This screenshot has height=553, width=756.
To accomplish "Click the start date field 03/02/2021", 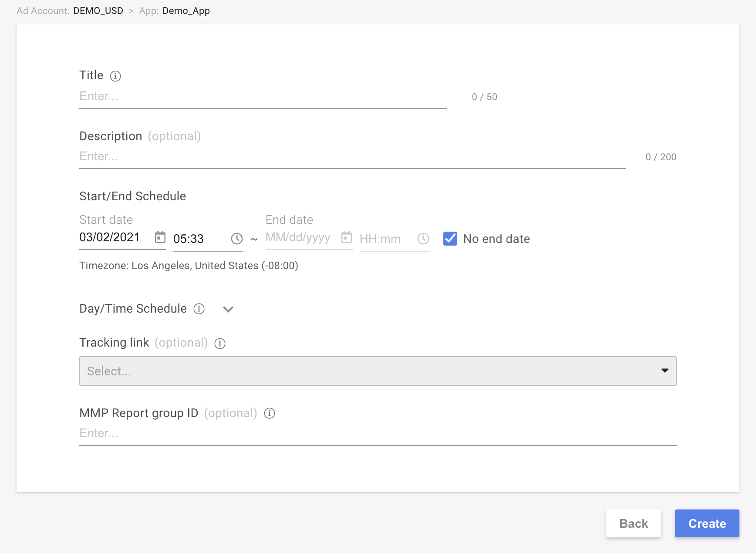I will (110, 237).
